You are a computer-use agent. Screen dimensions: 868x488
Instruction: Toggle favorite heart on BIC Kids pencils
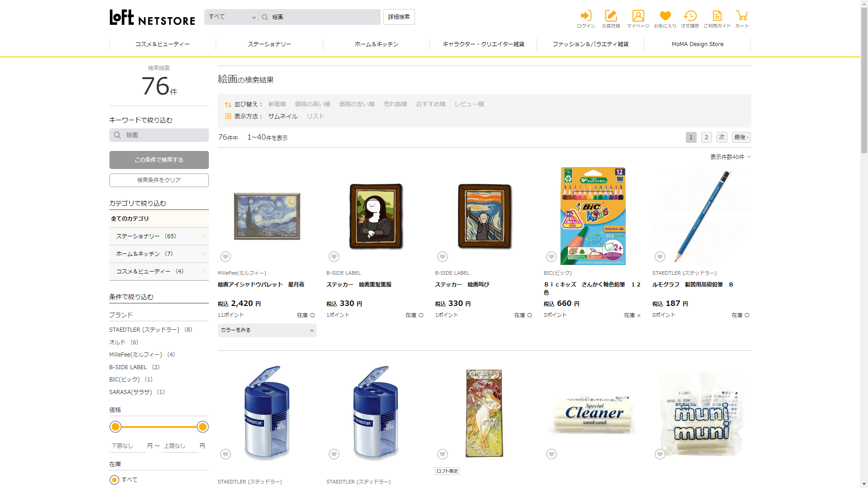552,257
